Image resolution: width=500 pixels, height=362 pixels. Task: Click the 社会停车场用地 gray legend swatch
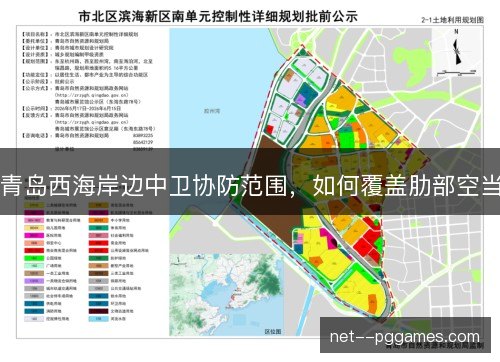click(x=34, y=296)
